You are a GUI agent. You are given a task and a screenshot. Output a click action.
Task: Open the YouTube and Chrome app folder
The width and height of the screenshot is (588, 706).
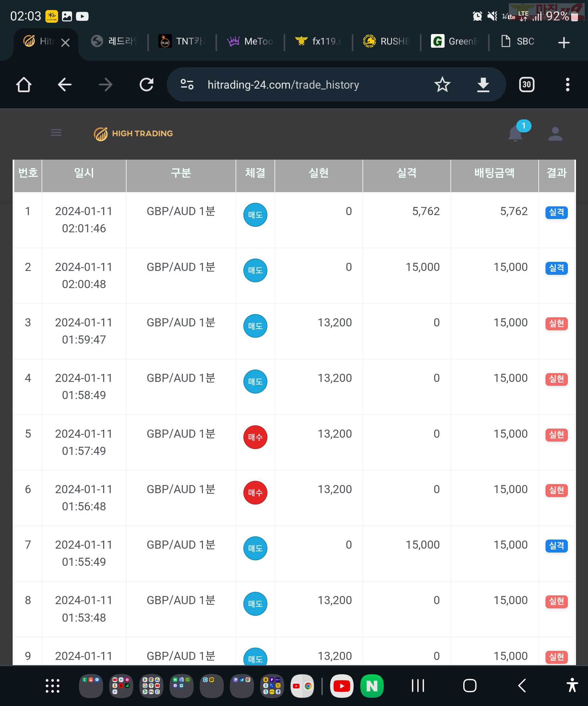coord(302,686)
